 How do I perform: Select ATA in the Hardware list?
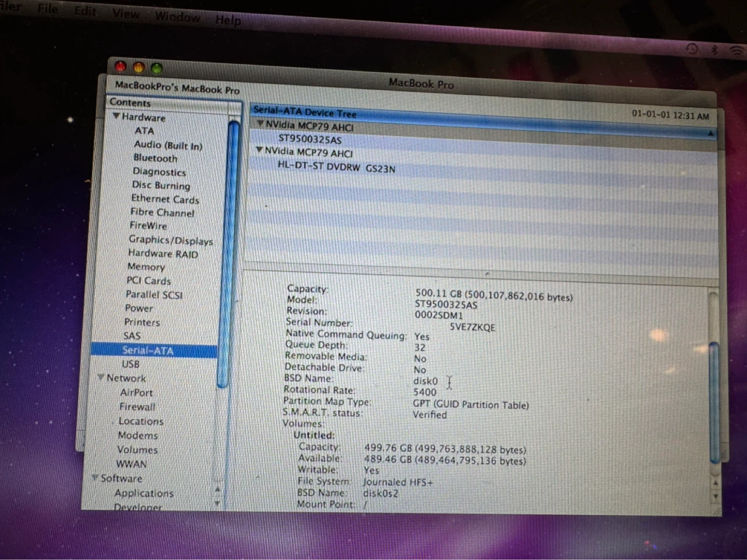click(x=144, y=131)
